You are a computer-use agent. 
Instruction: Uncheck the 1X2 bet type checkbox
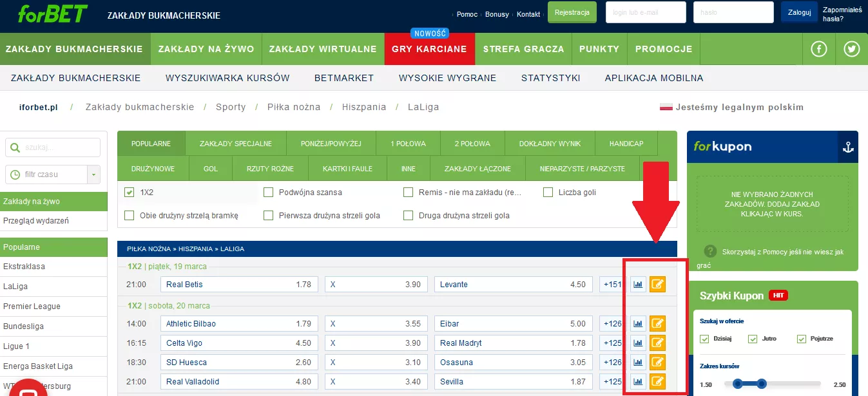(130, 192)
